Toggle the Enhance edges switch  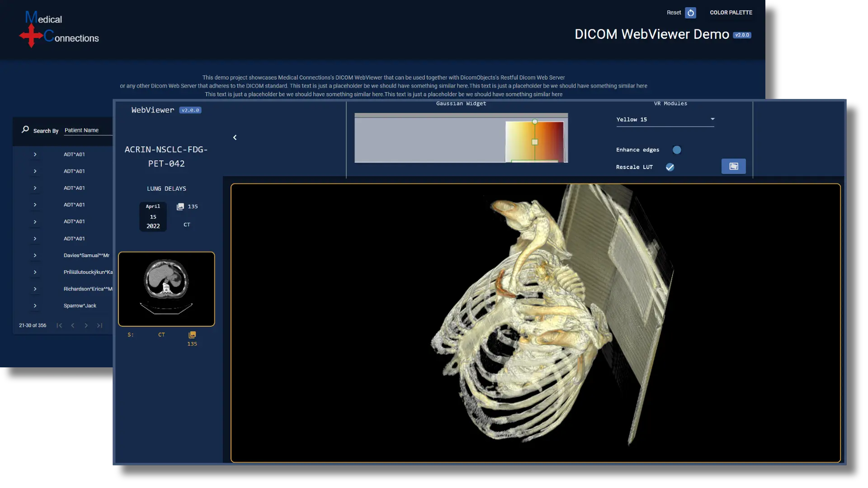[677, 150]
